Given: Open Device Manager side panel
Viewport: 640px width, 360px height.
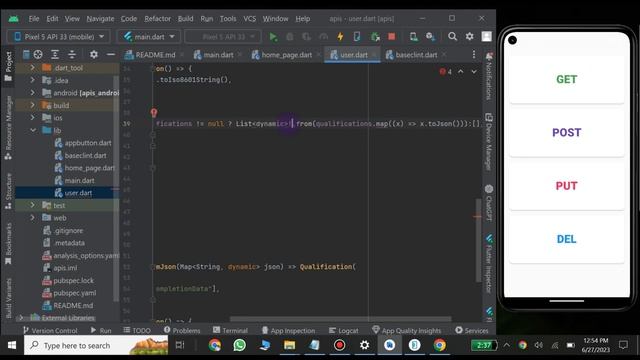Looking at the screenshot, I should tap(489, 142).
